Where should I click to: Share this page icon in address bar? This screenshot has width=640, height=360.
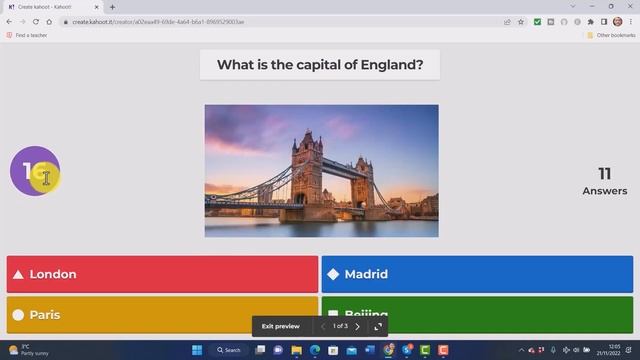pos(507,22)
